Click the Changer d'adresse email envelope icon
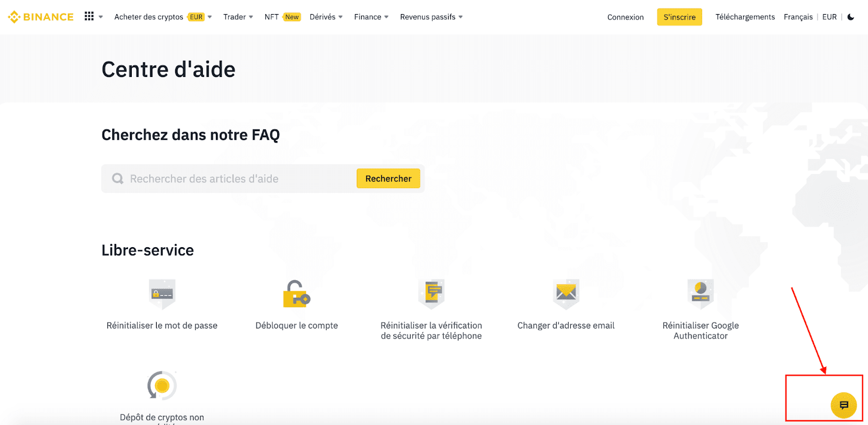The height and width of the screenshot is (425, 868). point(566,294)
